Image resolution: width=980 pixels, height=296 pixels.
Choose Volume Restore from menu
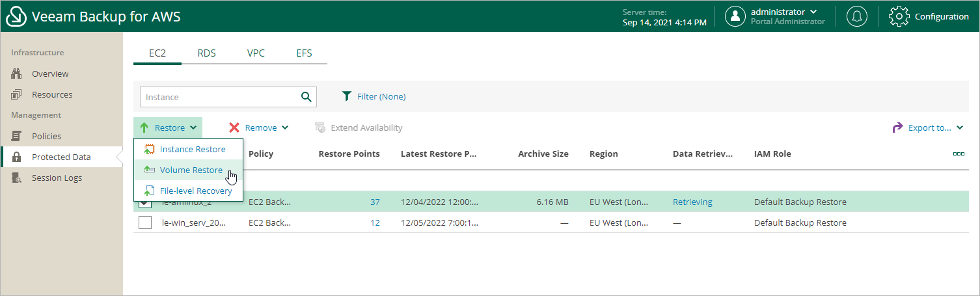[188, 170]
